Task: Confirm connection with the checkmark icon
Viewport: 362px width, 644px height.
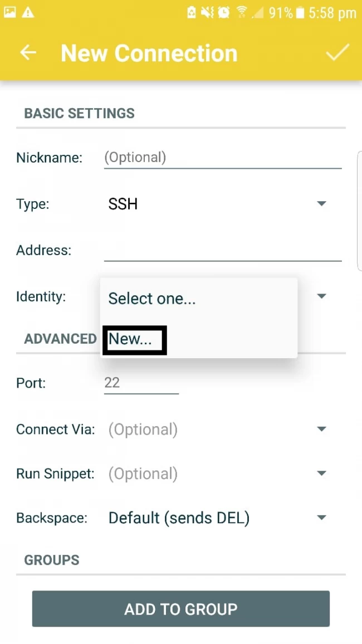Action: (337, 52)
